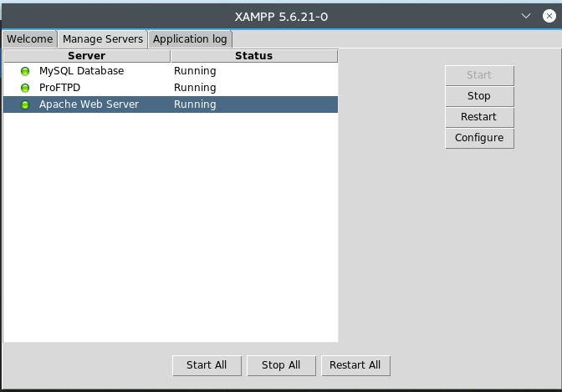Click the MySQL Database green status indicator
The width and height of the screenshot is (562, 392).
[x=25, y=71]
